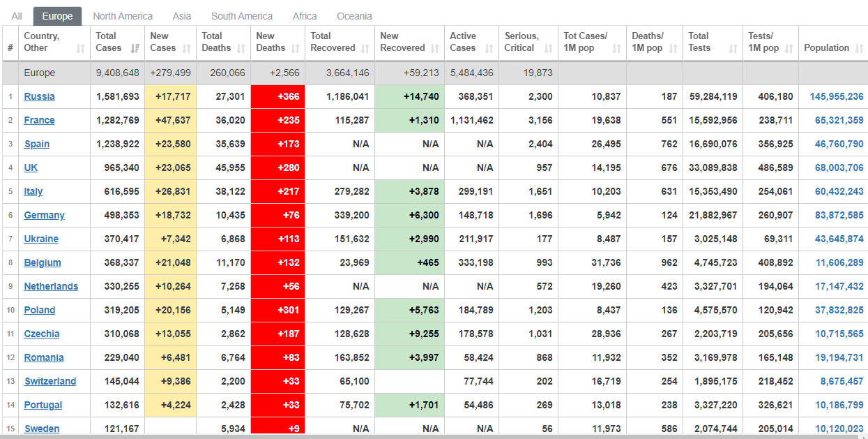Open Italy population 60,432,243 link
Viewport: 868px width, 439px height.
pyautogui.click(x=839, y=191)
